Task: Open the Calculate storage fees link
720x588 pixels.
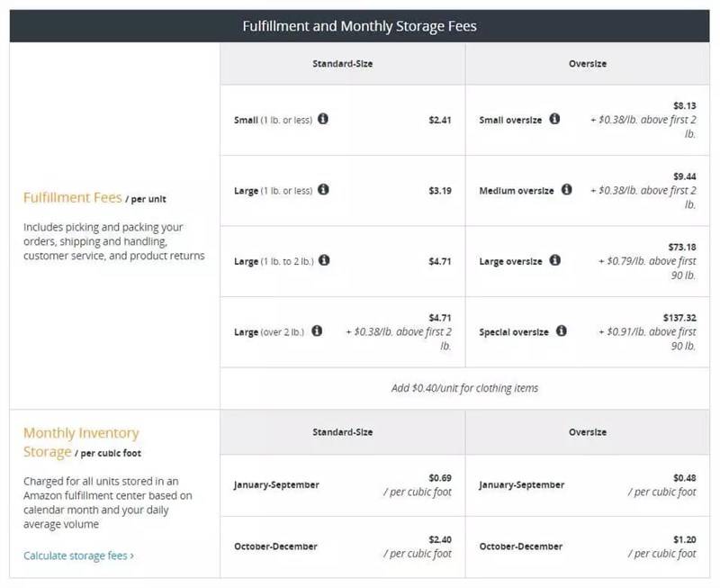Action: pos(78,556)
